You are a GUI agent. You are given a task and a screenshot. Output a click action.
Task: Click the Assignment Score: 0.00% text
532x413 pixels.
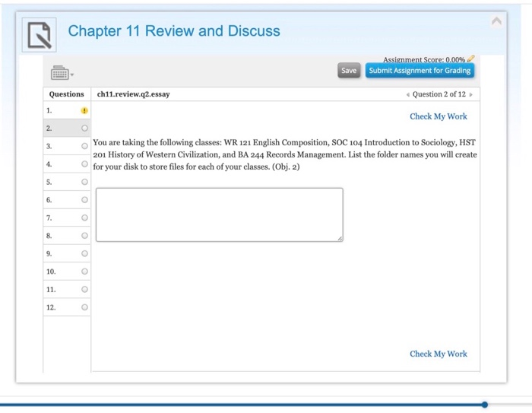pos(424,59)
